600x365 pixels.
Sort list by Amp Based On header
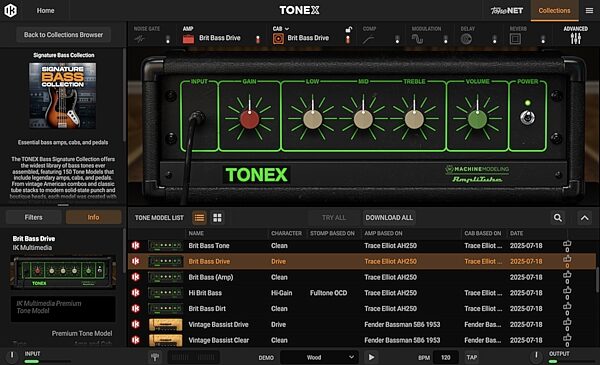[383, 233]
